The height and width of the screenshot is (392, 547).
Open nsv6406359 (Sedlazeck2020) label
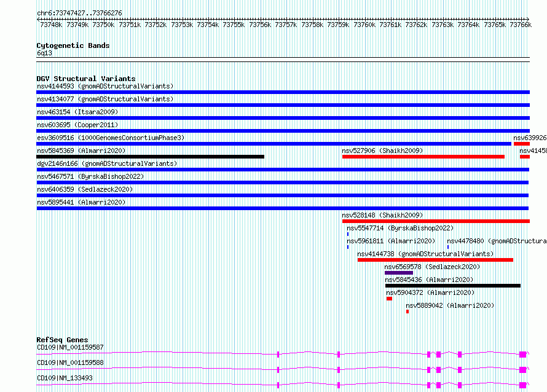pyautogui.click(x=85, y=189)
